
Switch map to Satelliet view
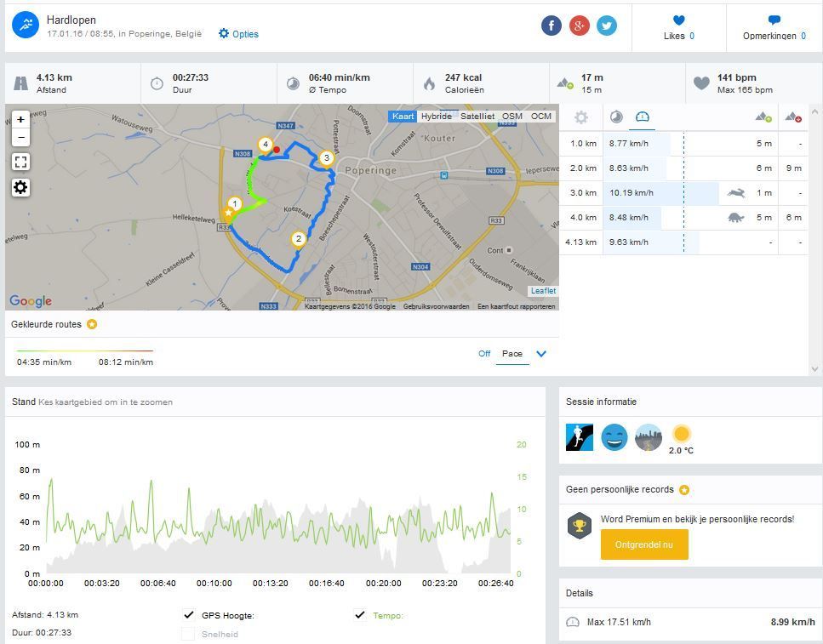[x=477, y=117]
